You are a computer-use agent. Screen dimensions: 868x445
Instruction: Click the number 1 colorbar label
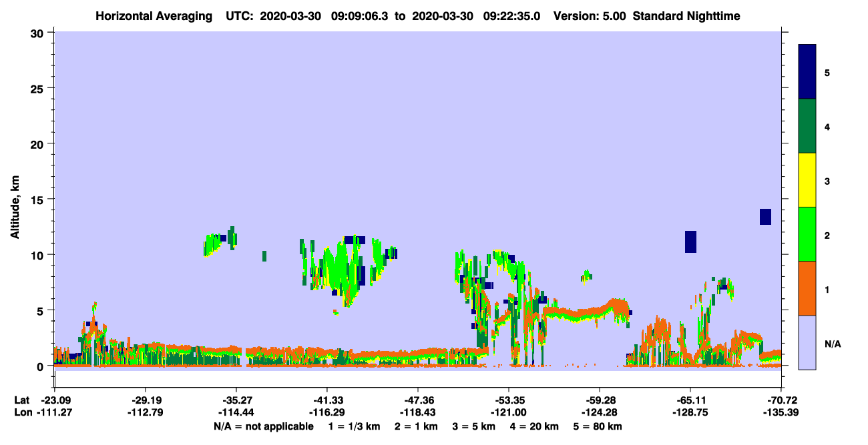tap(827, 289)
